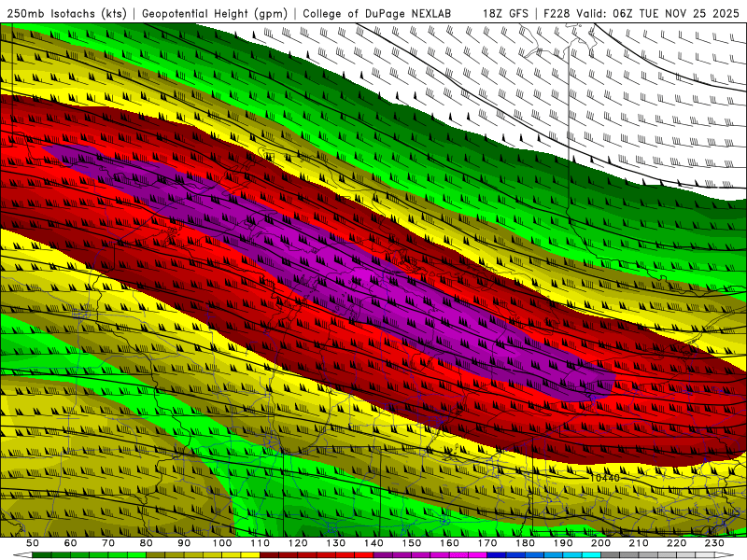Click the '230' value on the color scale

pos(714,543)
